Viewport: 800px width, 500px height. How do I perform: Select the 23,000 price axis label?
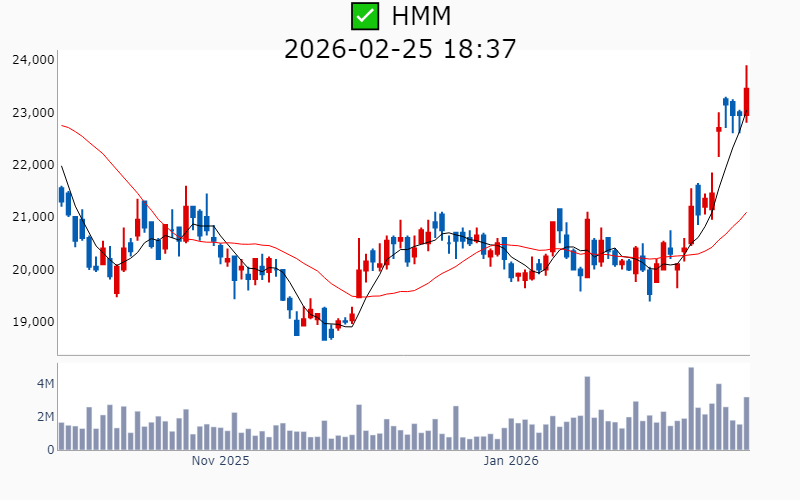tap(33, 113)
